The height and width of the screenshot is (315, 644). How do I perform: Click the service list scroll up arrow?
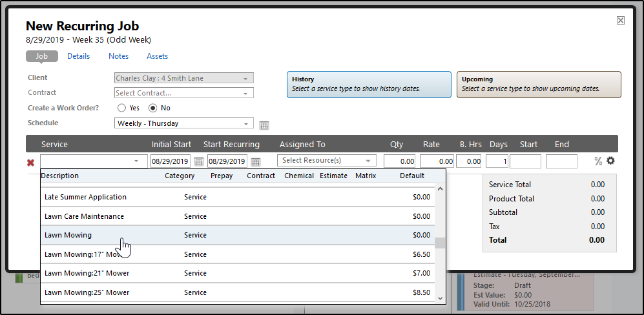[440, 189]
